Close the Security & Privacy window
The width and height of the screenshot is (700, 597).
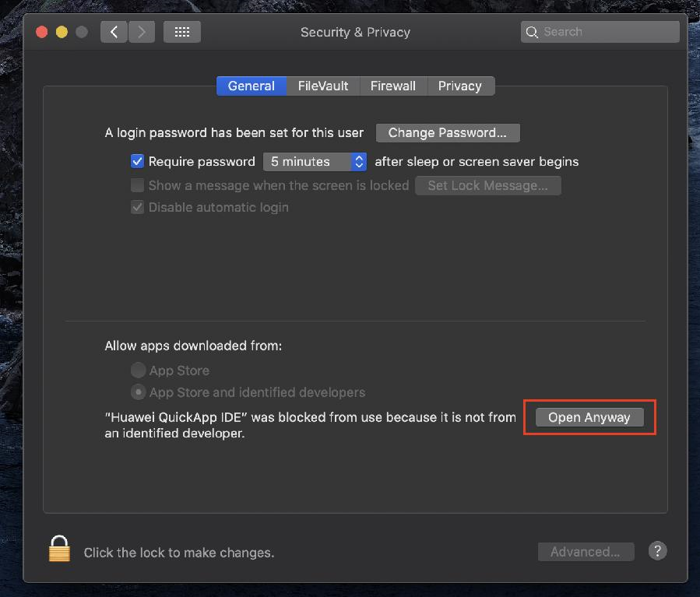42,32
